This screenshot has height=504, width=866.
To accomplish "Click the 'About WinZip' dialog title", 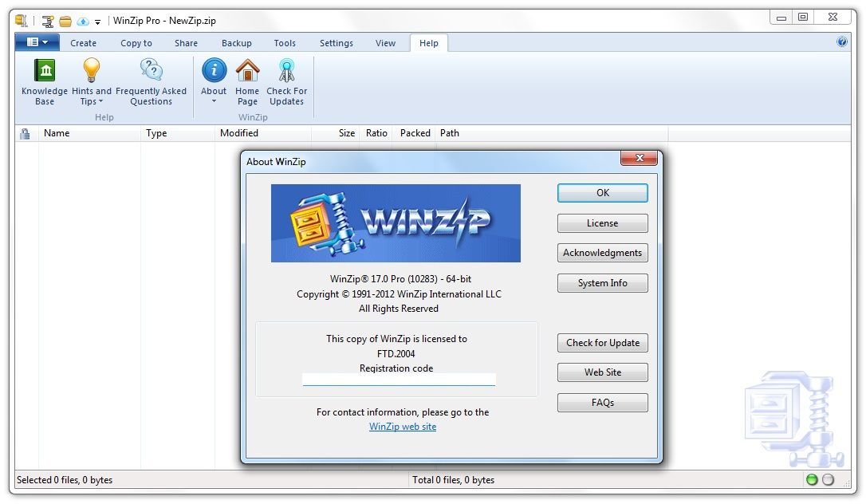I will [x=276, y=162].
